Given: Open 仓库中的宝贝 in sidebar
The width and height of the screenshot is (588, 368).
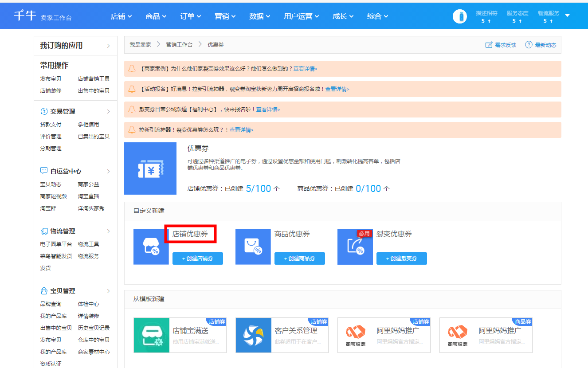Looking at the screenshot, I should pyautogui.click(x=94, y=340).
